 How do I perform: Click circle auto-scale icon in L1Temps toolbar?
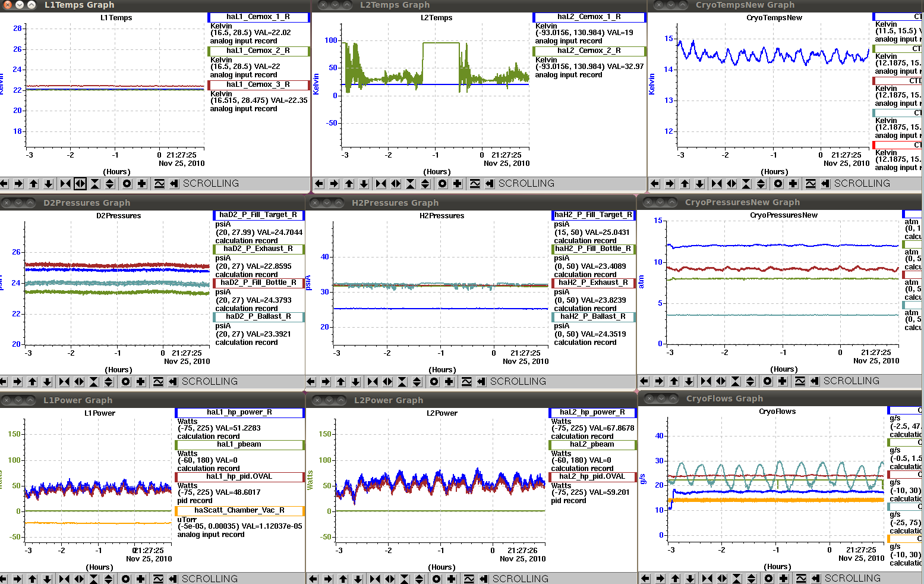click(127, 184)
